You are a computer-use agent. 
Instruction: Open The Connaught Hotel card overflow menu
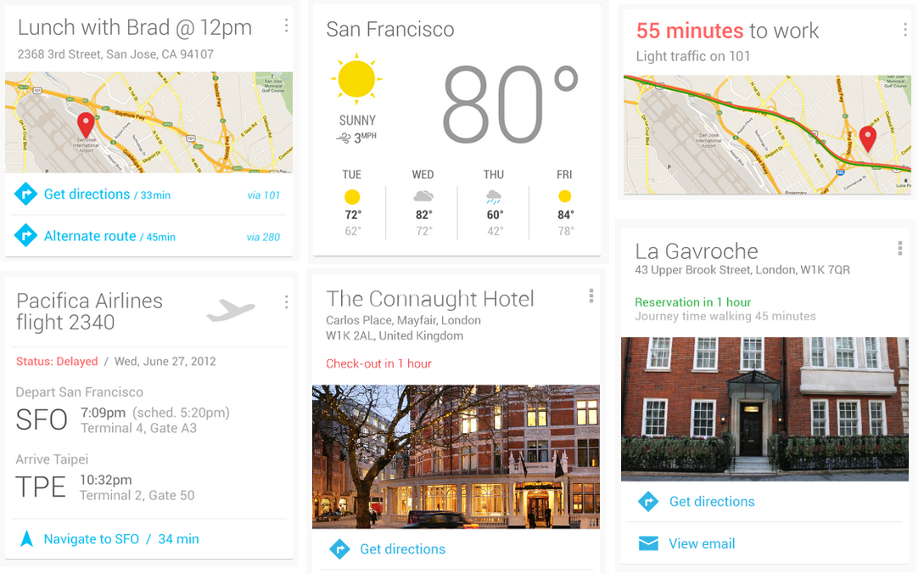coord(591,295)
